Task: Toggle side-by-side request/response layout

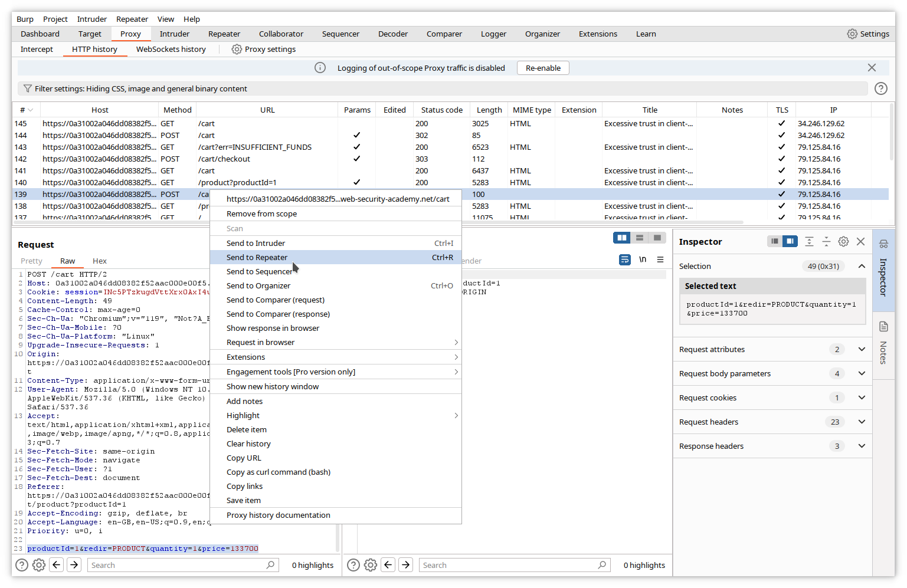Action: point(621,238)
